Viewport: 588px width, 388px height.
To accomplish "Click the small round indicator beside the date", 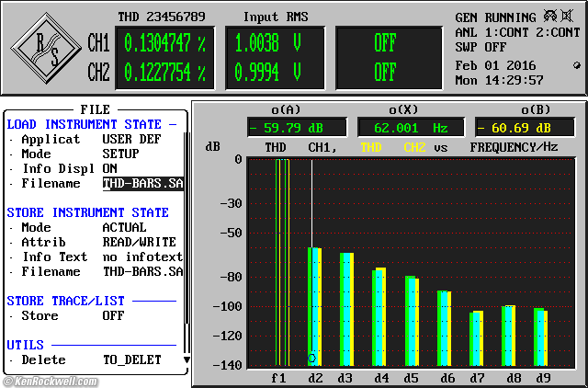I will [577, 66].
